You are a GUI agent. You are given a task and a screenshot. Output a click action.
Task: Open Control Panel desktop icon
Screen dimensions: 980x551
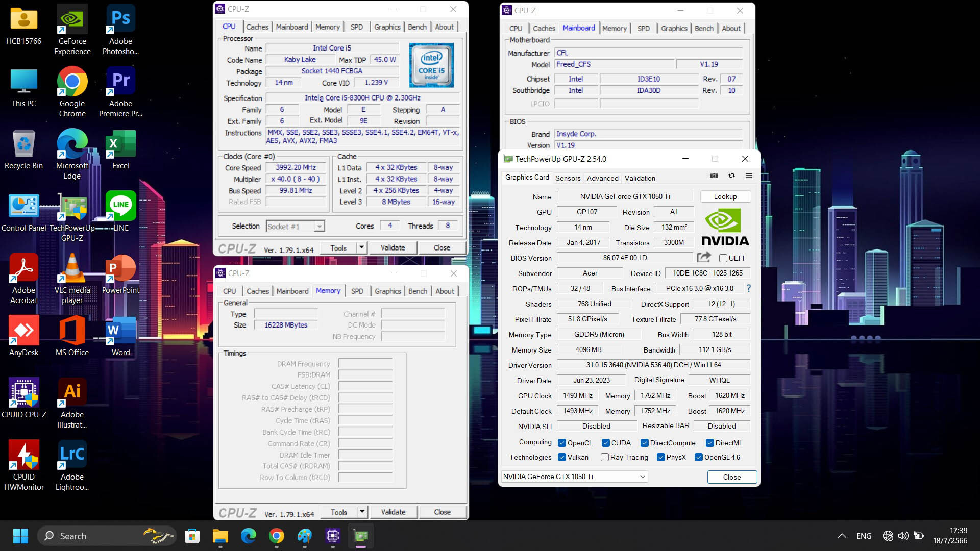point(23,212)
